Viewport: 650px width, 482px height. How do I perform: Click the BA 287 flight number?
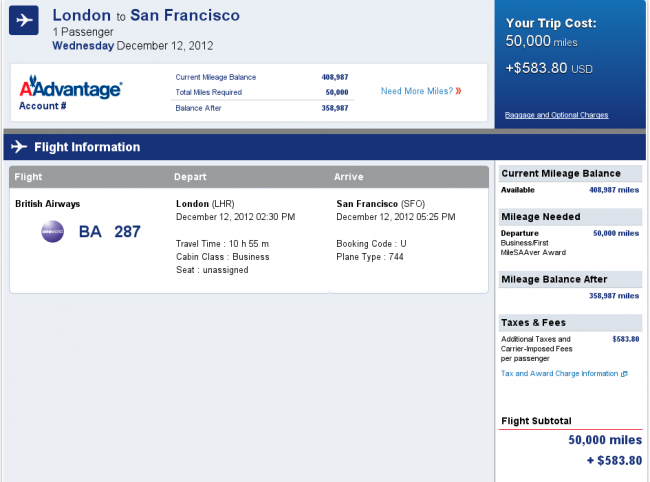110,232
